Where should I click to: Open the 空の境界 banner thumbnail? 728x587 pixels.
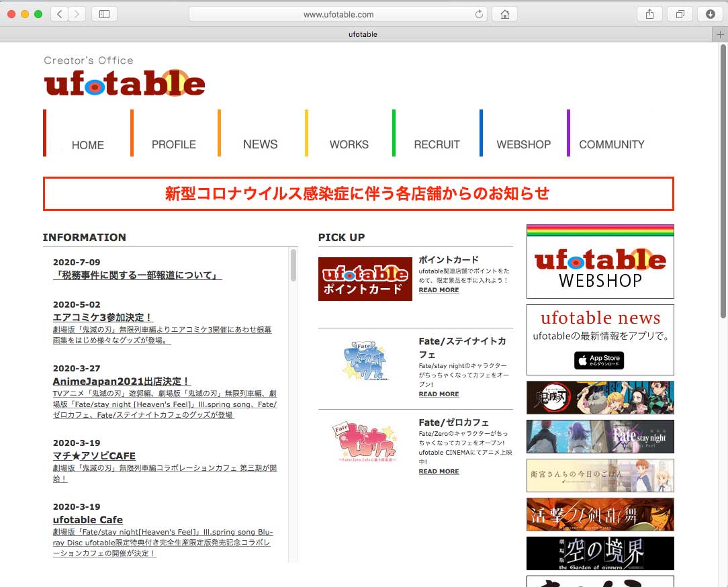600,553
